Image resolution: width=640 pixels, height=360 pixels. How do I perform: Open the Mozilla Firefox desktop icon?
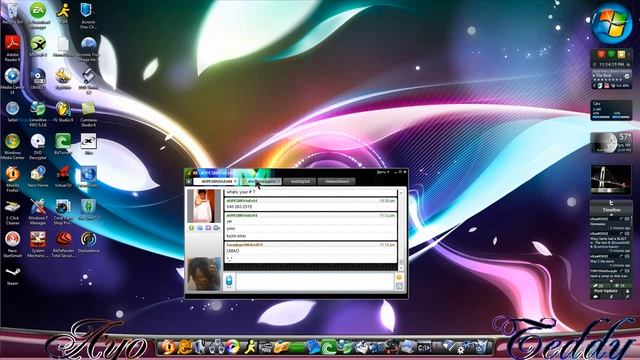coord(12,179)
